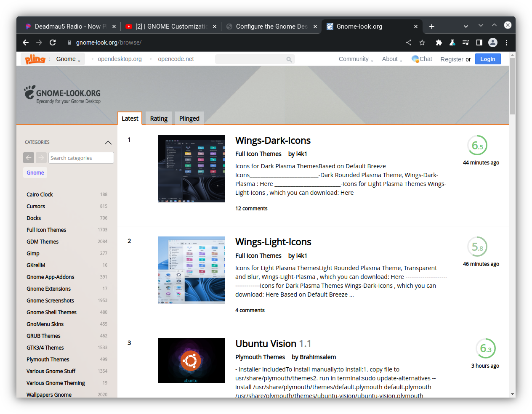Screen dimensions: 532x414
Task: Click the Pling logo
Action: coord(35,59)
